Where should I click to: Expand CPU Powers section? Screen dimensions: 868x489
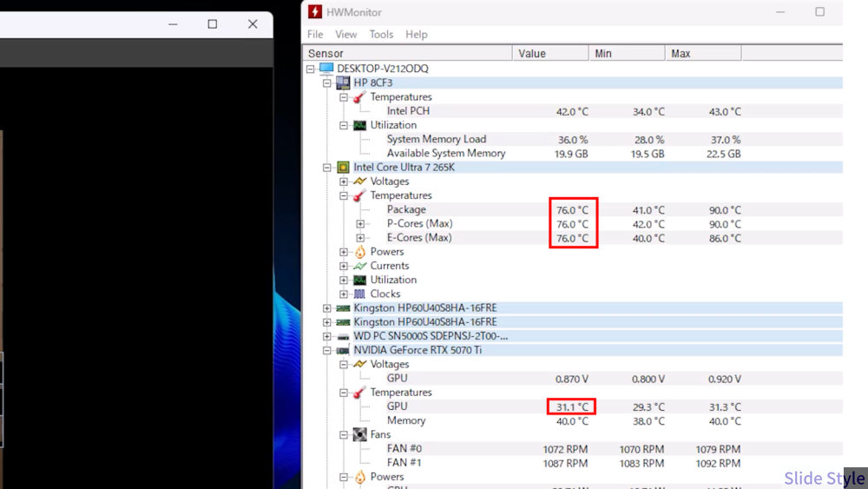[x=344, y=252]
